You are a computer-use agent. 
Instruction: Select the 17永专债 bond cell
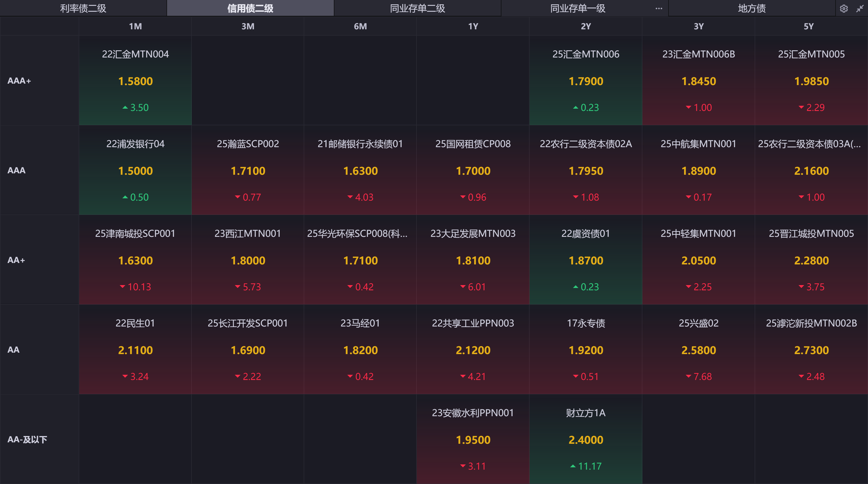point(586,349)
